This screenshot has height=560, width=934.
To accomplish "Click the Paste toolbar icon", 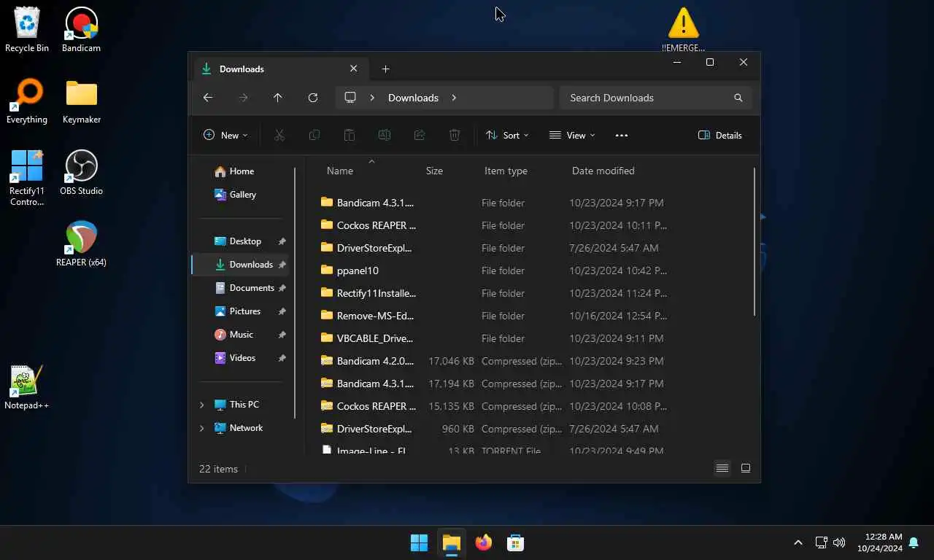I will [x=350, y=136].
